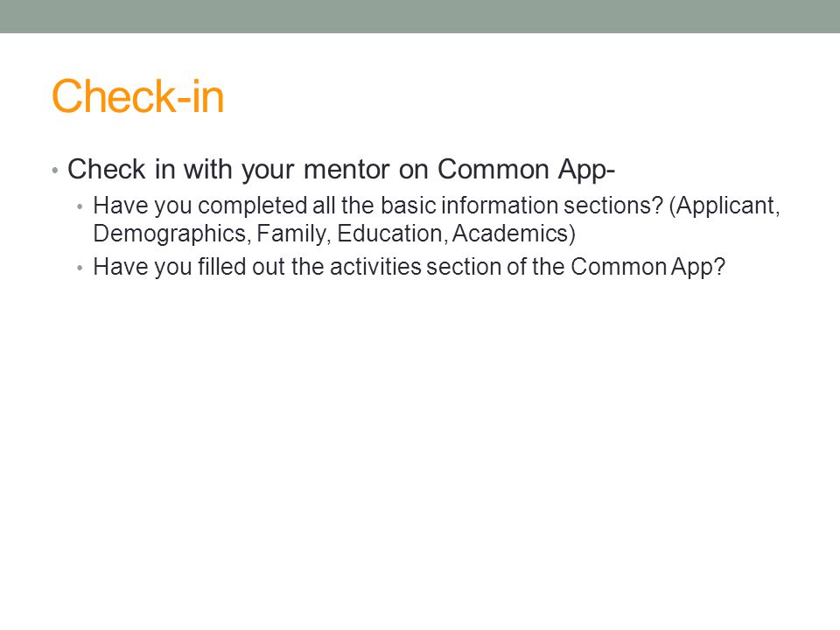This screenshot has height=630, width=840.
Task: Click the orange "Check-in" slide title
Action: click(x=137, y=96)
